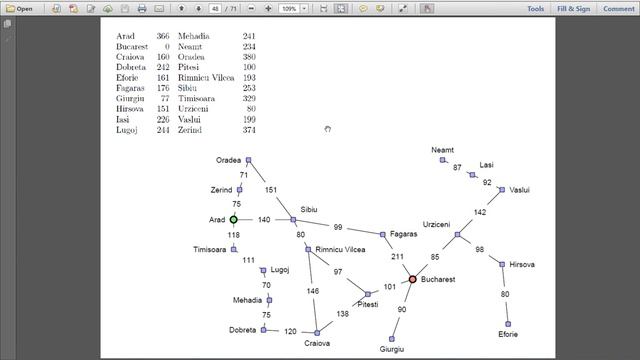Image resolution: width=640 pixels, height=360 pixels.
Task: Click the Sibiu node square
Action: [293, 220]
